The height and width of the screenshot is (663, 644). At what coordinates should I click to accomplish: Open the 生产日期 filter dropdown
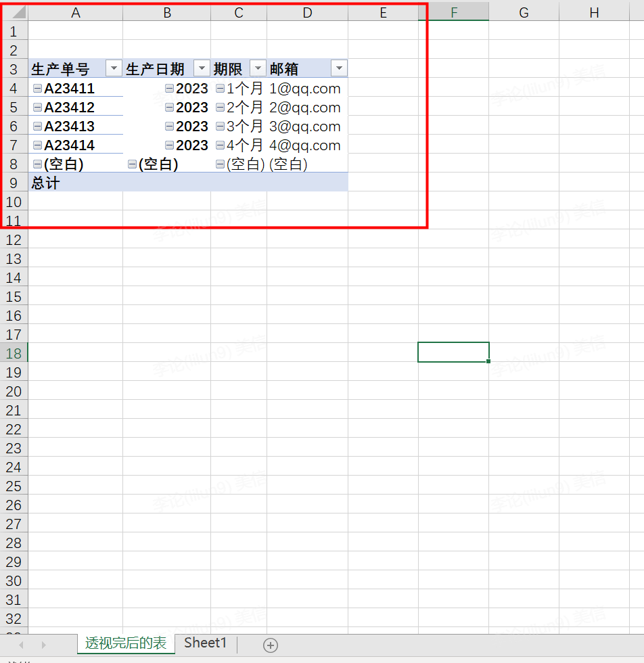coord(202,68)
